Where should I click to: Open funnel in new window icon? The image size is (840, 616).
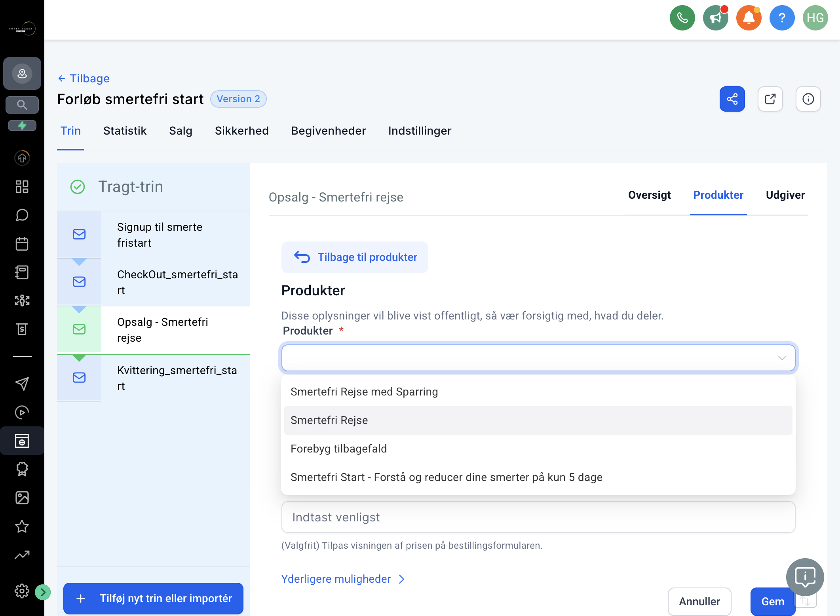pyautogui.click(x=770, y=99)
